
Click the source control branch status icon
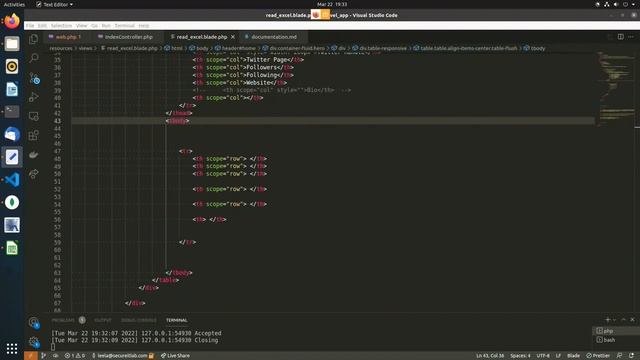[x=44, y=356]
